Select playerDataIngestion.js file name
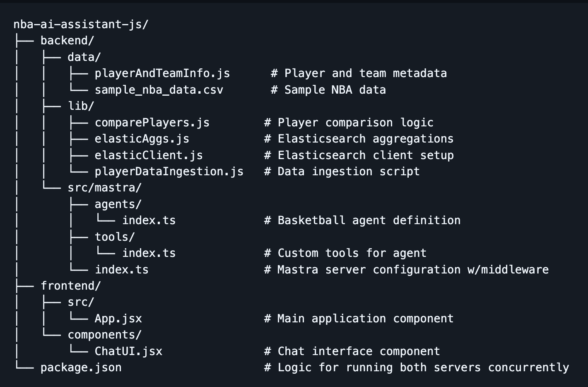Image resolution: width=588 pixels, height=387 pixels. 169,172
